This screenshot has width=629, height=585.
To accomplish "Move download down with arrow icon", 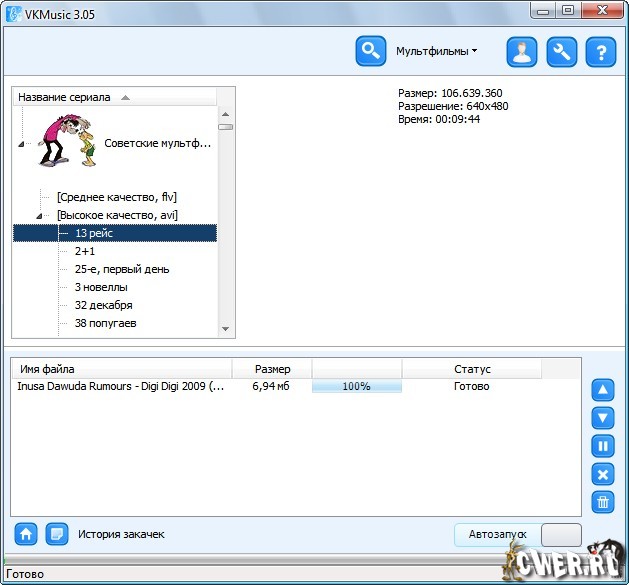I will [x=603, y=418].
